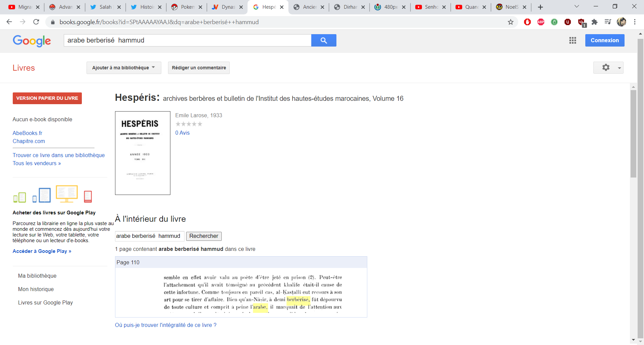Click the Adblock Plus extension icon
Screen dimensions: 644x345
click(541, 22)
